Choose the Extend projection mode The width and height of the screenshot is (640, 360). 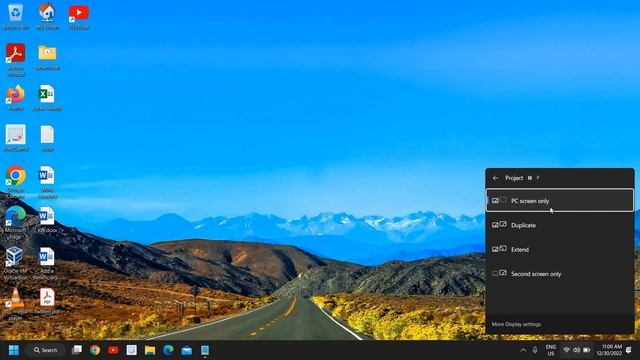pos(560,249)
